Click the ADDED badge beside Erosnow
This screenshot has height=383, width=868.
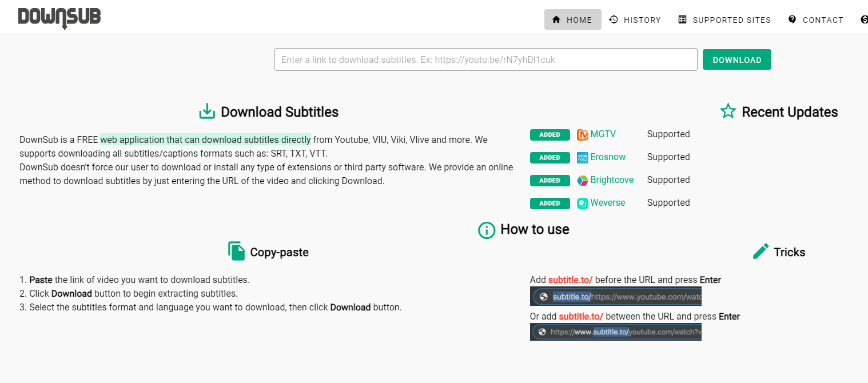[550, 158]
